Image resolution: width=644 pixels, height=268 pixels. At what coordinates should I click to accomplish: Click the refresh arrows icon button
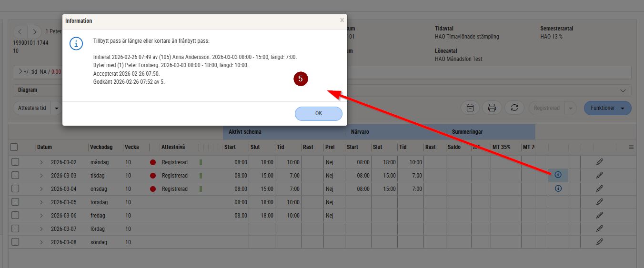[514, 108]
